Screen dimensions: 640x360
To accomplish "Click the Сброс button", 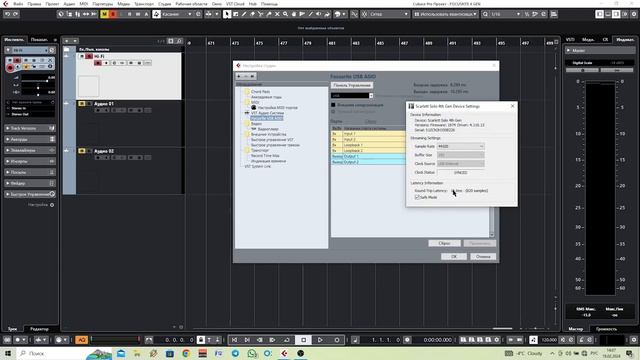I will pos(444,243).
